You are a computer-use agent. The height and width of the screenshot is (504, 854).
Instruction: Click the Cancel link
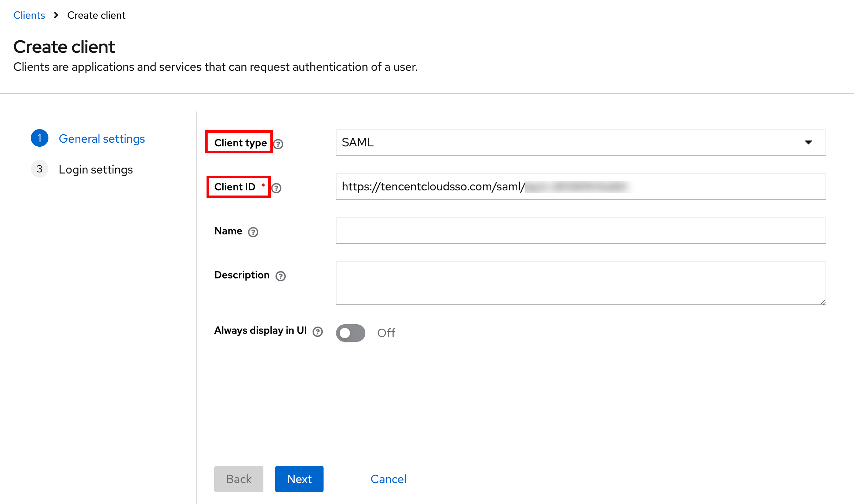[x=388, y=479]
